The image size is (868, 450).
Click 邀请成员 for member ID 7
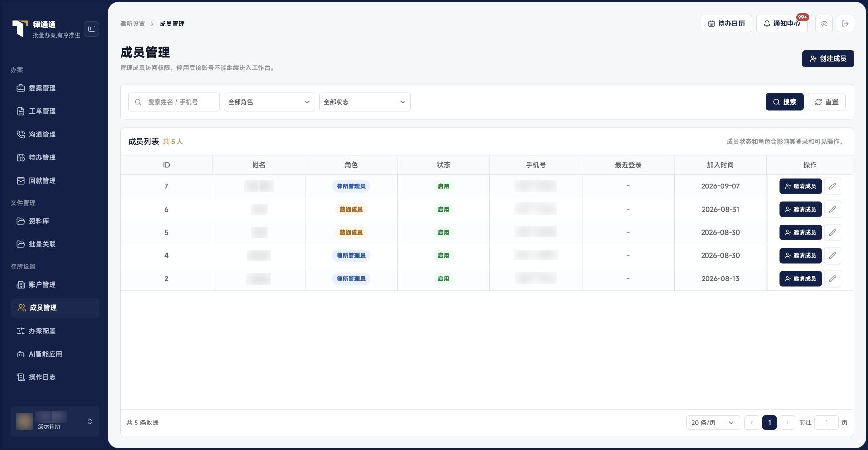800,186
